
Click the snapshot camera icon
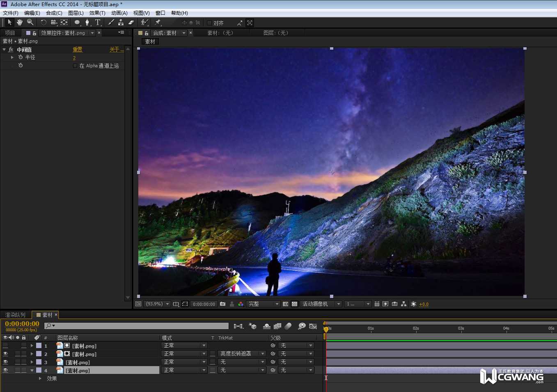[x=222, y=304]
